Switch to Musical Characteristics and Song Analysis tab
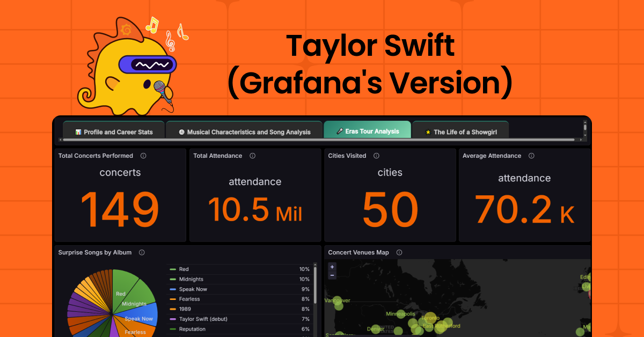Image resolution: width=644 pixels, height=337 pixels. tap(244, 132)
